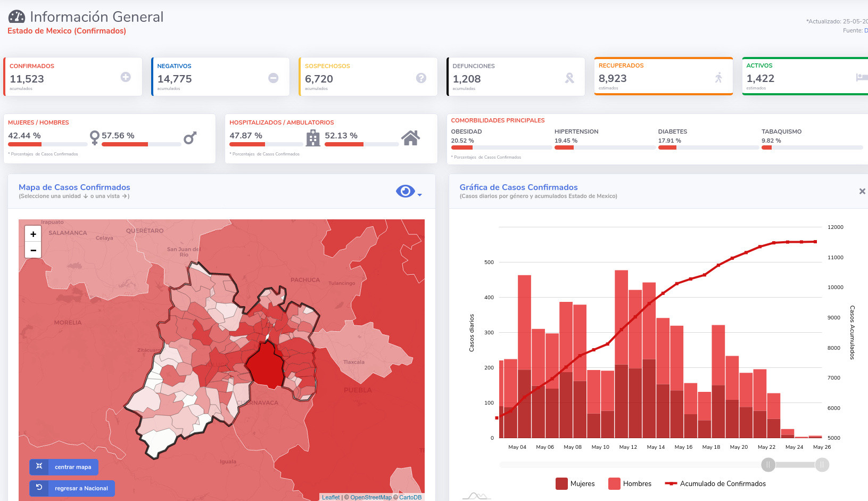Close the Gráfica de Casos Confirmados panel
Viewport: 868px width, 501px height.
[862, 191]
